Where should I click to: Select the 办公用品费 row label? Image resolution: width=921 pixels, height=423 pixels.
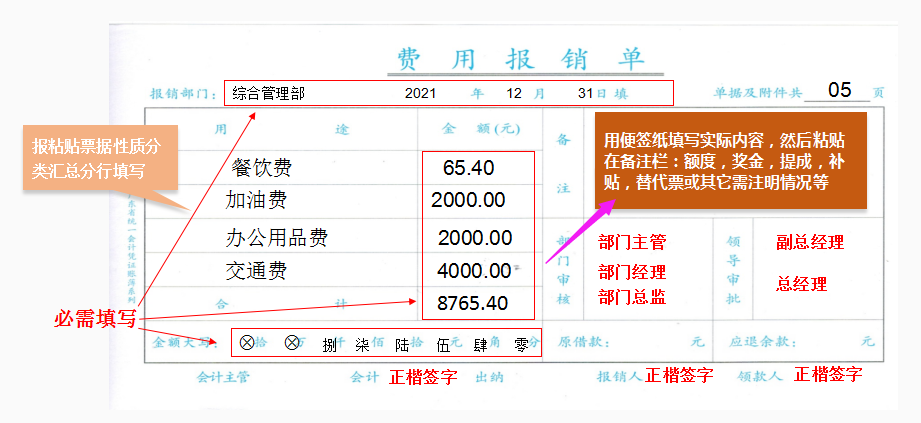[276, 238]
